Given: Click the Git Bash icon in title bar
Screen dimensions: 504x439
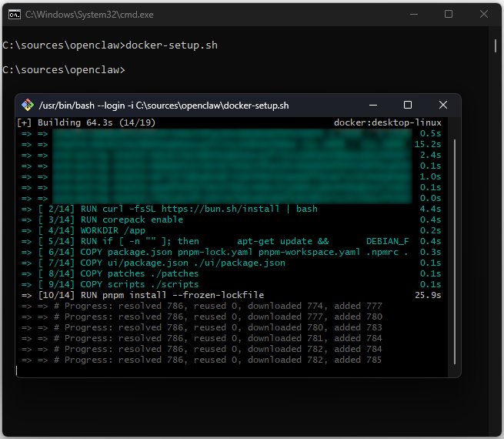Looking at the screenshot, I should 27,106.
